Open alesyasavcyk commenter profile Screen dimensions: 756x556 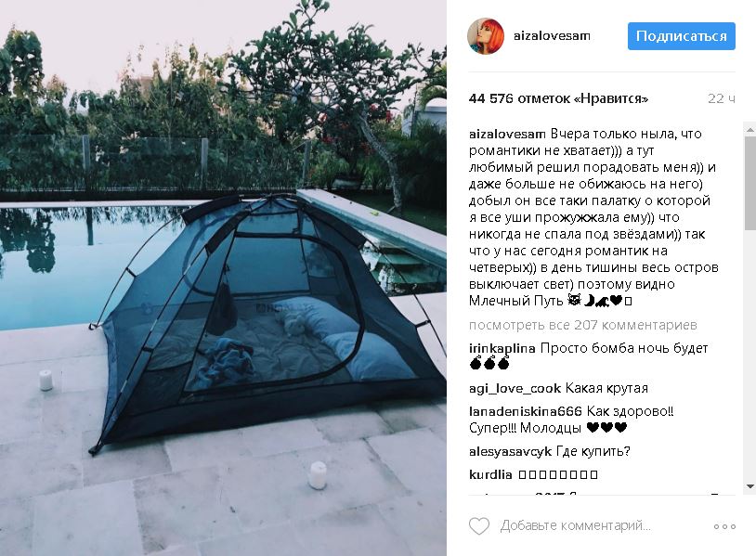[510, 451]
